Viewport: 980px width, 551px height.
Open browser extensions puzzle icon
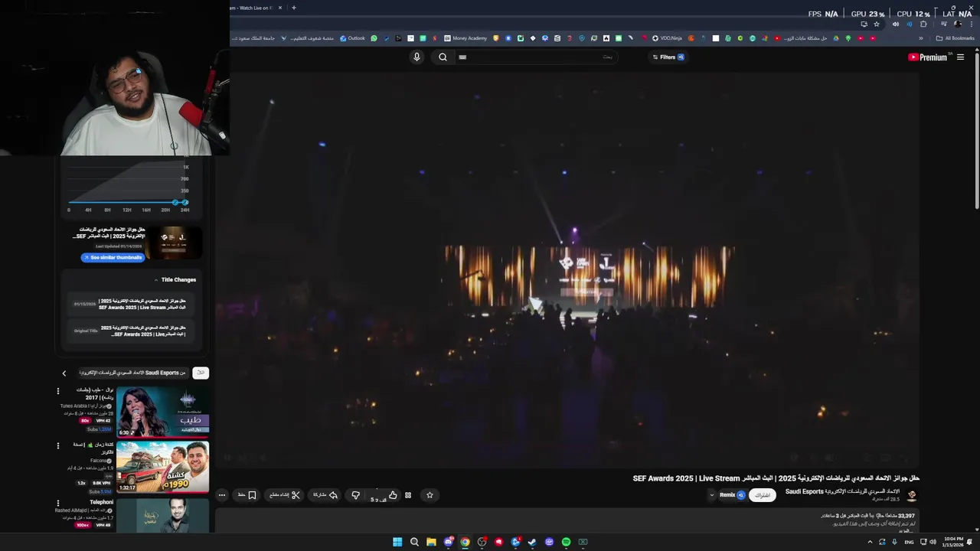click(923, 24)
